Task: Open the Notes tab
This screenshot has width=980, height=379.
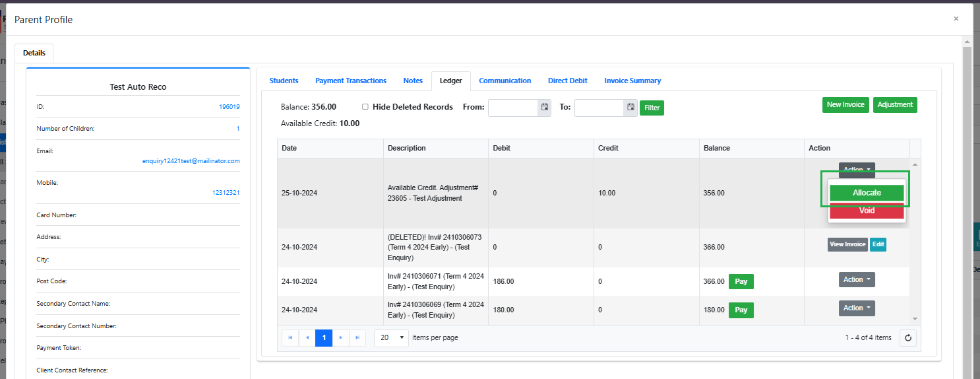Action: (413, 81)
